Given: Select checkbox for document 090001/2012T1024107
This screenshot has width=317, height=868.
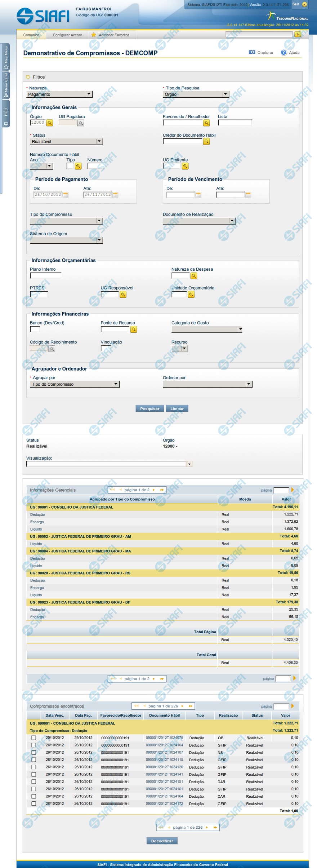Looking at the screenshot, I should [34, 752].
